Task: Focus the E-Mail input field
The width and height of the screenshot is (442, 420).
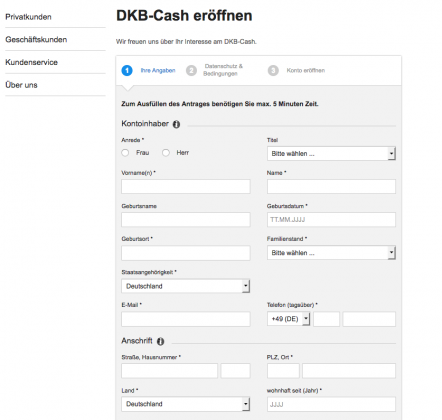Action: pos(186,319)
